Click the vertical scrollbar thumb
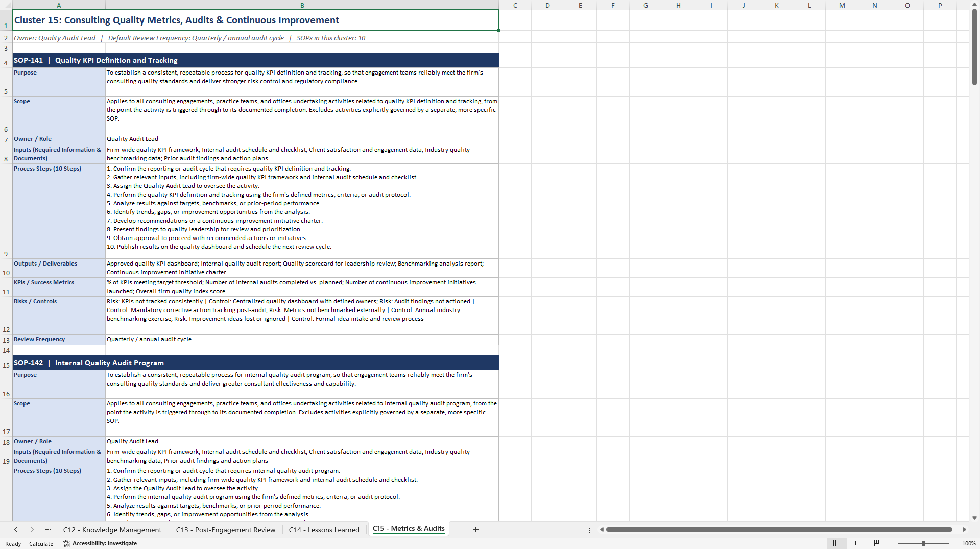Viewport: 980px width, 549px height. point(974,47)
